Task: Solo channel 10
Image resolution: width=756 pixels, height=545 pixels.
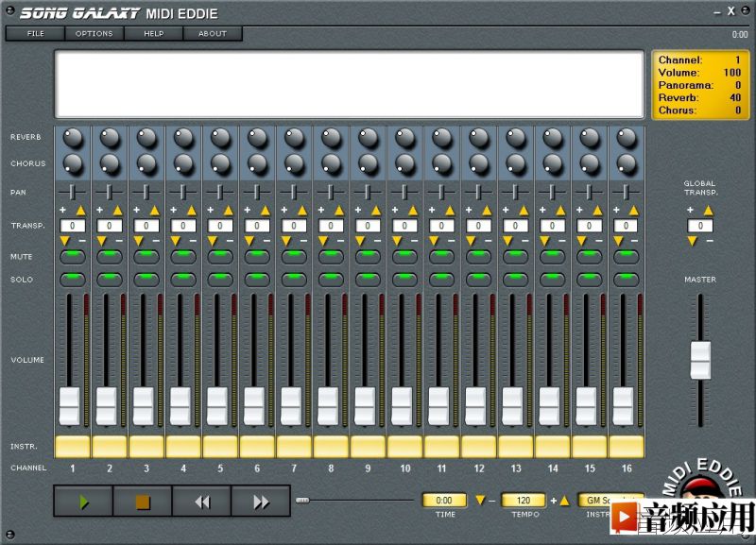Action: (405, 279)
